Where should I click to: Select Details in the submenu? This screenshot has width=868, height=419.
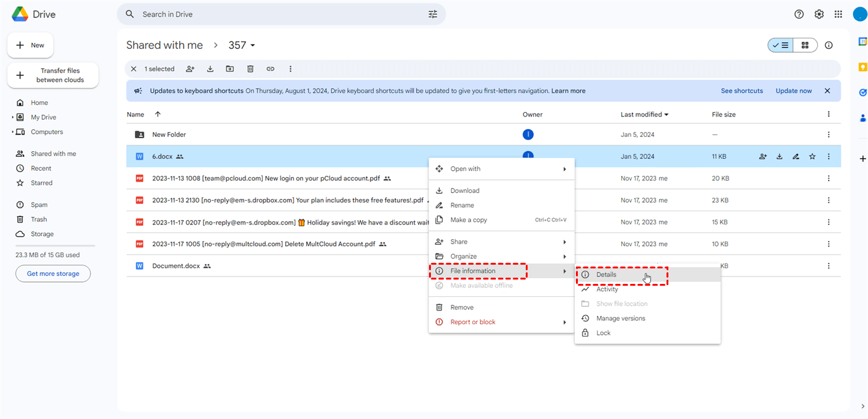(606, 275)
